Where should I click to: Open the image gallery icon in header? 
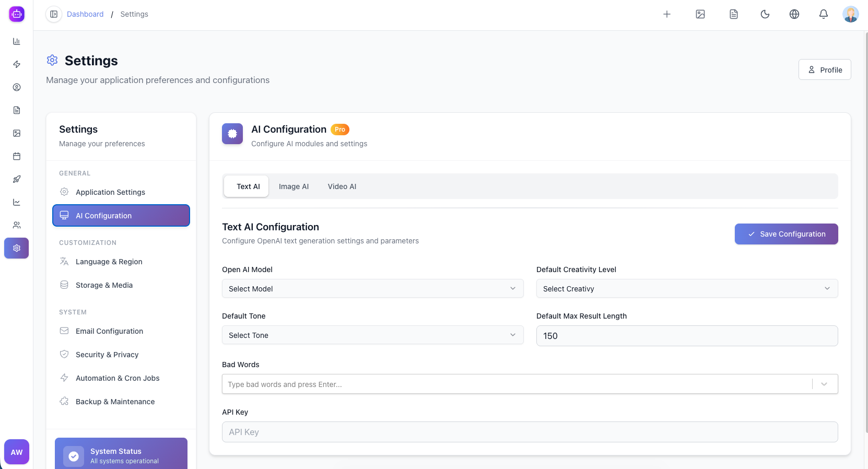point(700,14)
